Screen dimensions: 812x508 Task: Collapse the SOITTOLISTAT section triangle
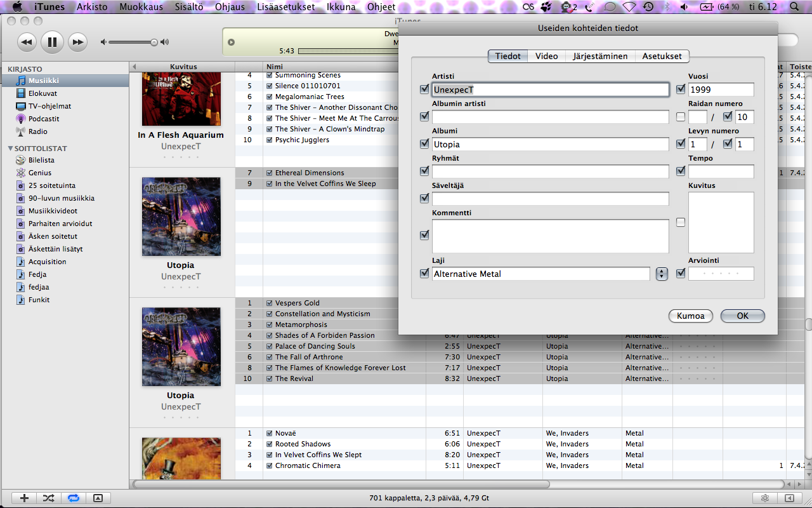tap(10, 149)
